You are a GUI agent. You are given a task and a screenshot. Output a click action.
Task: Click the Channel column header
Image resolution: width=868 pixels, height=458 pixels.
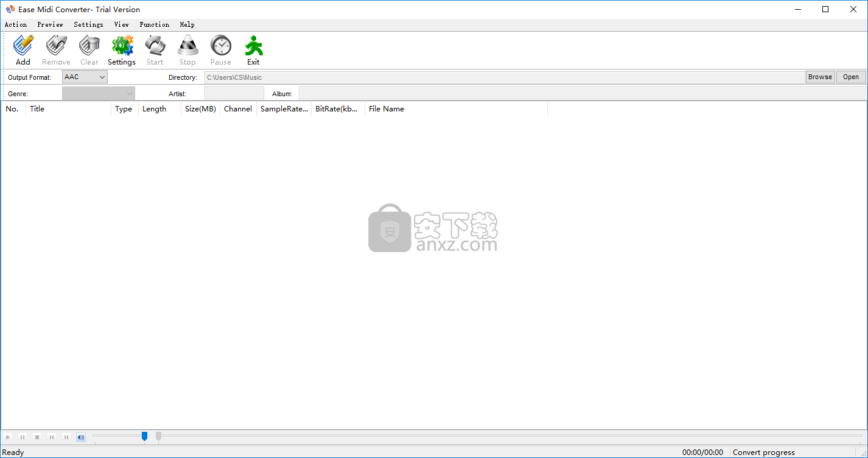tap(238, 109)
